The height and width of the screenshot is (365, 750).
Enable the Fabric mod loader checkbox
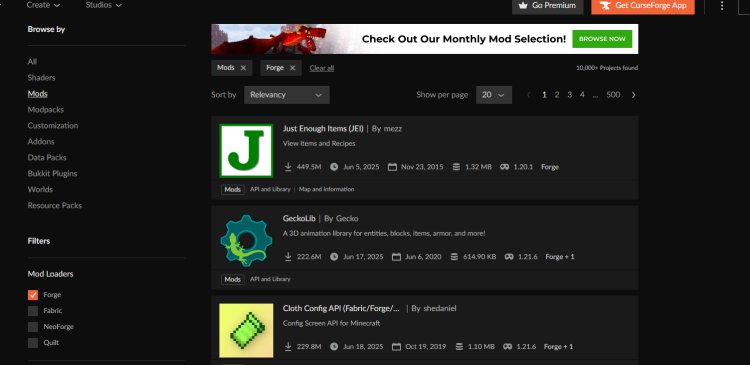(x=33, y=311)
